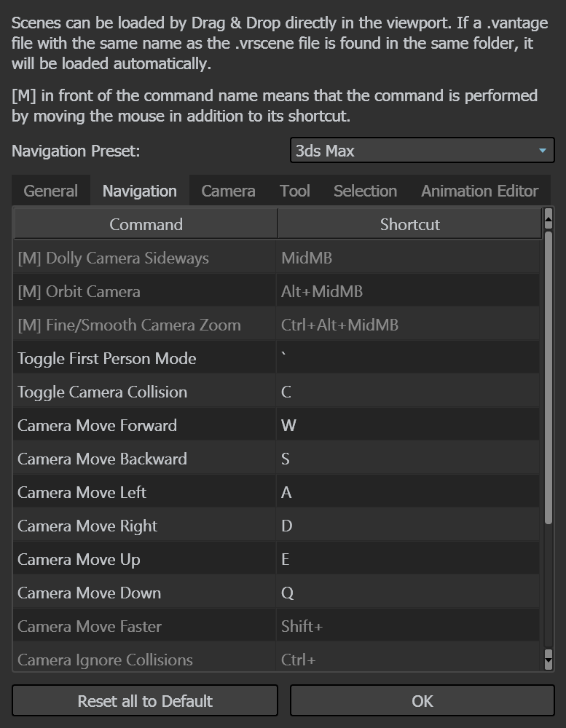This screenshot has width=566, height=728.
Task: Click the scrollbar down arrow
Action: pyautogui.click(x=549, y=660)
